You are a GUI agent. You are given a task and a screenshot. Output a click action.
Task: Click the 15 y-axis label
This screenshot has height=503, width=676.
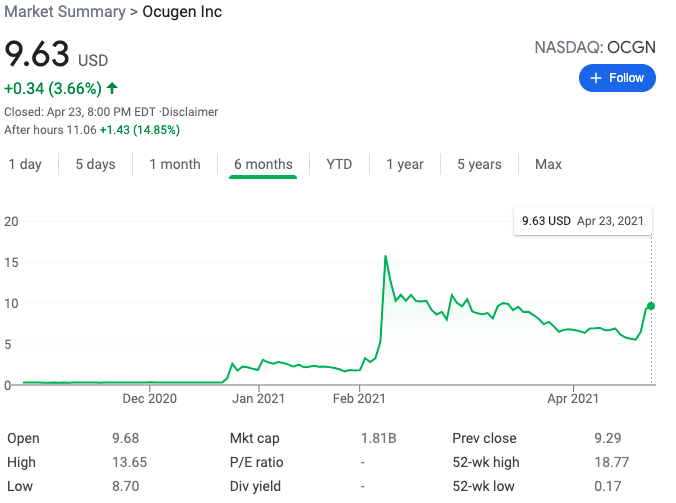pyautogui.click(x=11, y=262)
